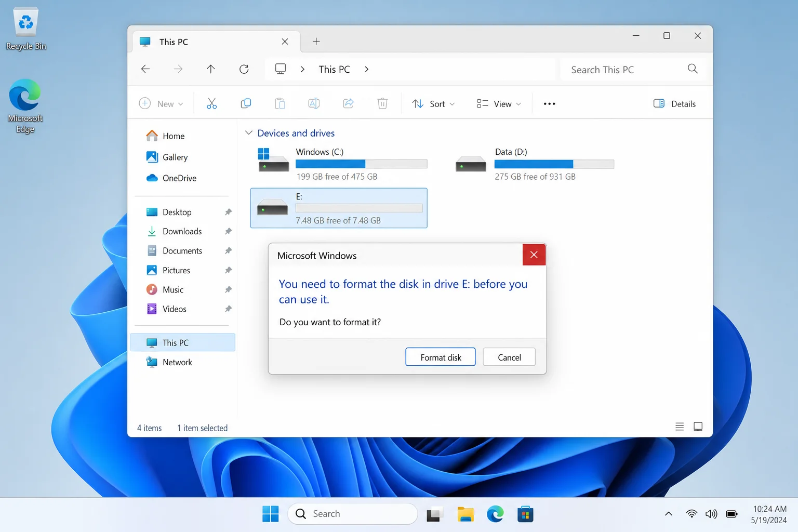This screenshot has width=798, height=532.
Task: Go forward with the right arrow
Action: click(x=178, y=69)
